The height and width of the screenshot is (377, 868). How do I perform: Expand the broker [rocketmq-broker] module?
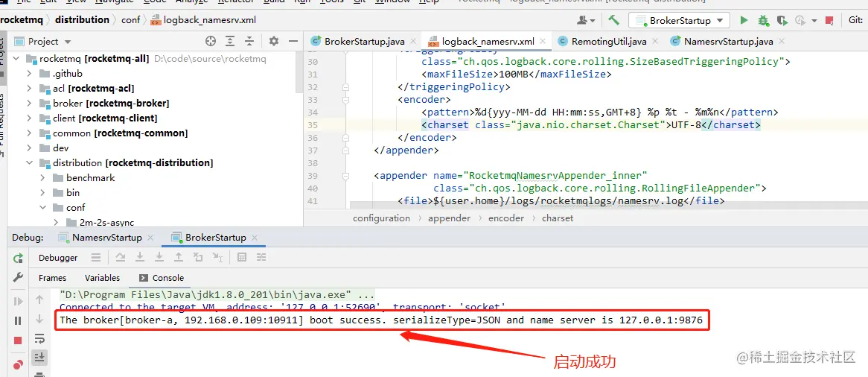(29, 103)
